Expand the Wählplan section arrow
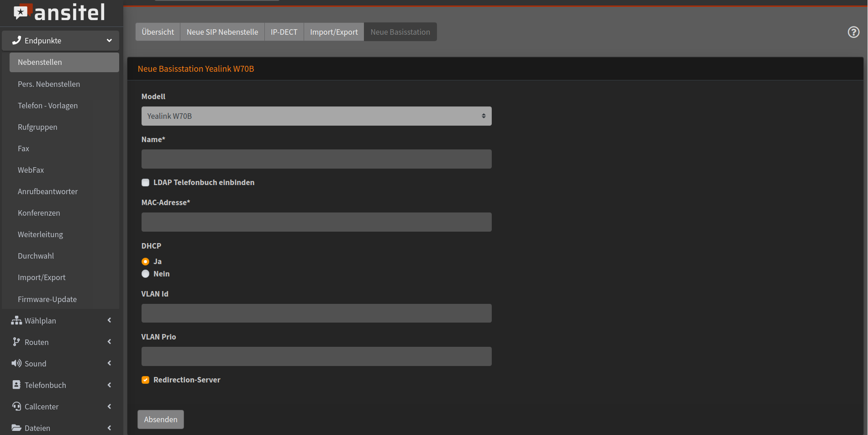The image size is (868, 435). [x=109, y=320]
